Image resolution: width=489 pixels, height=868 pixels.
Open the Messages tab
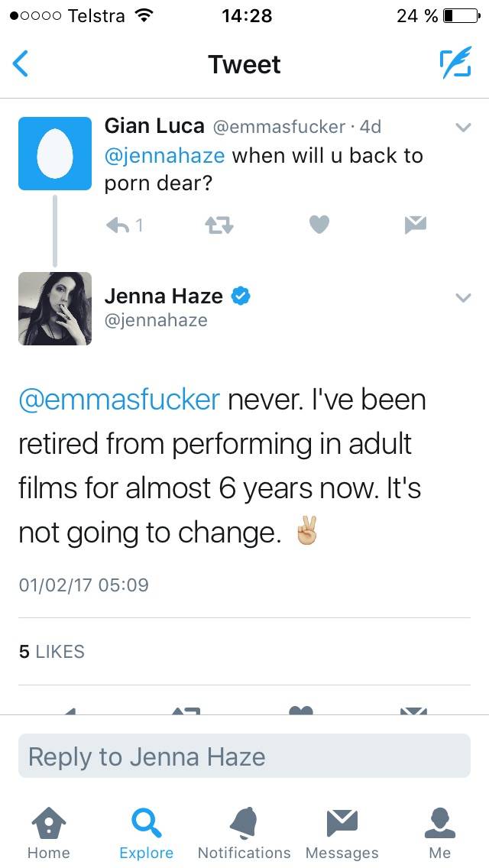(342, 833)
